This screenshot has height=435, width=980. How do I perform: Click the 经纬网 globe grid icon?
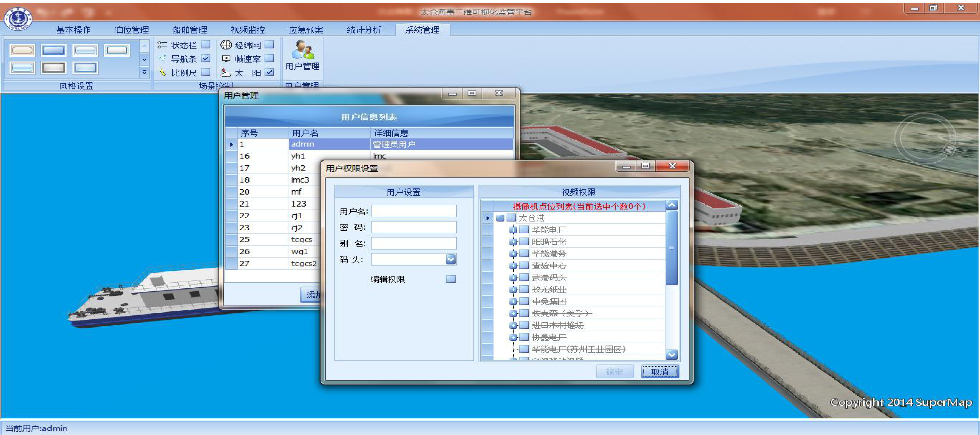pyautogui.click(x=226, y=45)
